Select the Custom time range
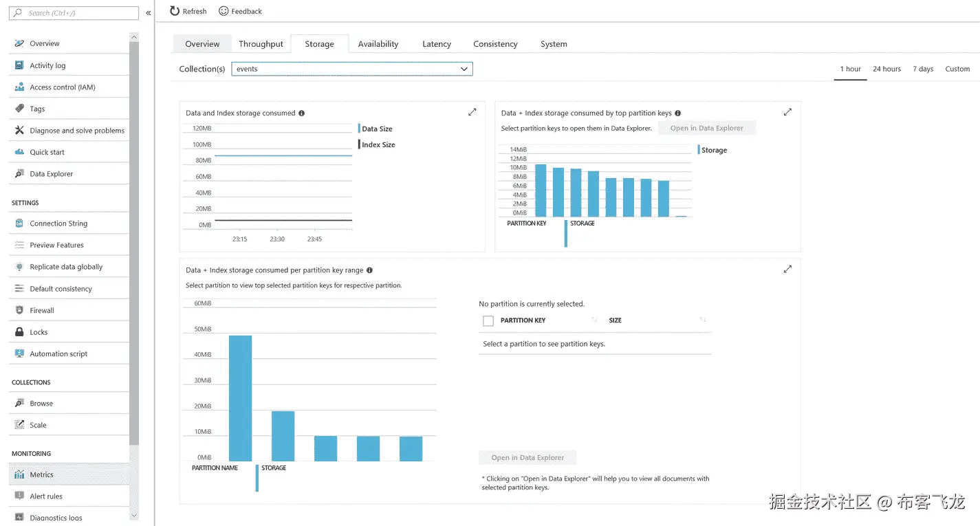The image size is (980, 526). pyautogui.click(x=957, y=69)
